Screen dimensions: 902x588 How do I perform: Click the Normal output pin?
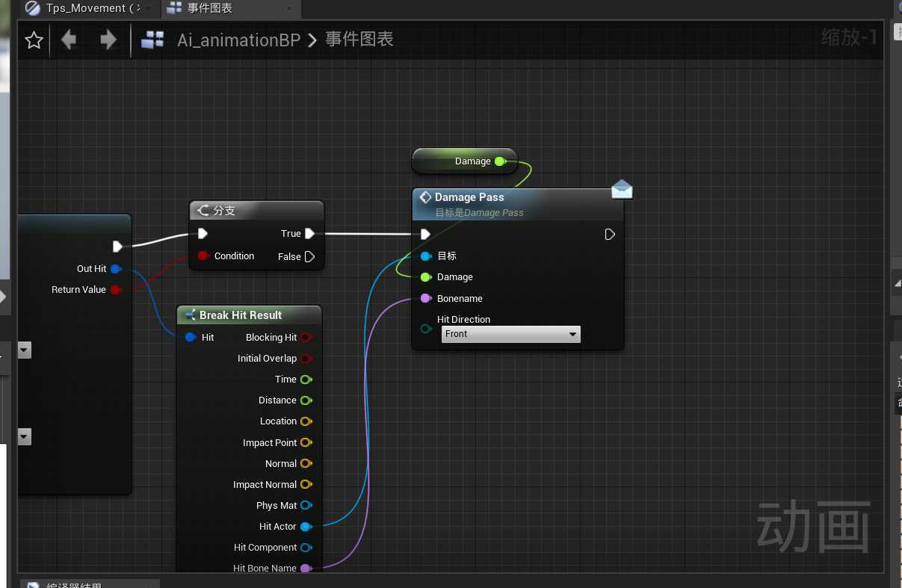(306, 464)
